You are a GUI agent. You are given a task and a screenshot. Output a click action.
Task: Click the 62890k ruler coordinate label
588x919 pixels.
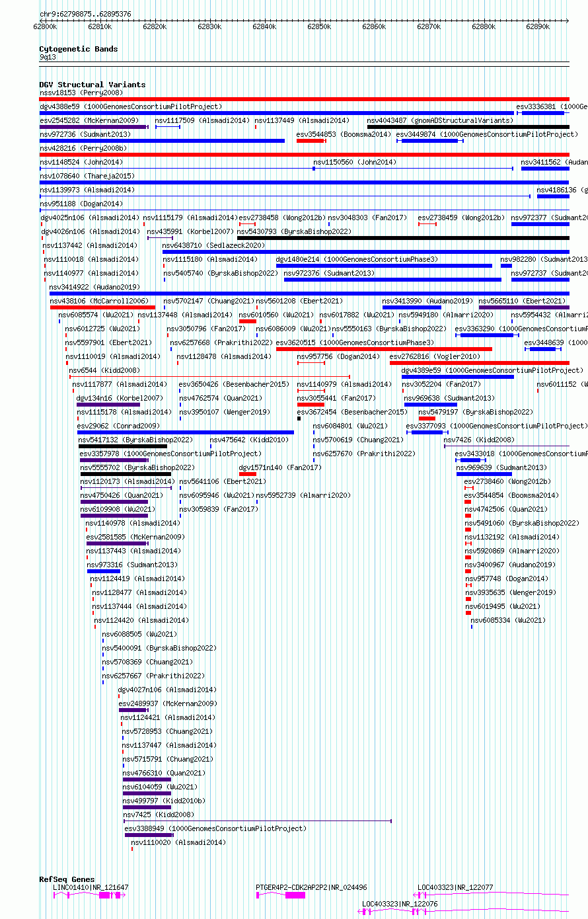pos(538,26)
